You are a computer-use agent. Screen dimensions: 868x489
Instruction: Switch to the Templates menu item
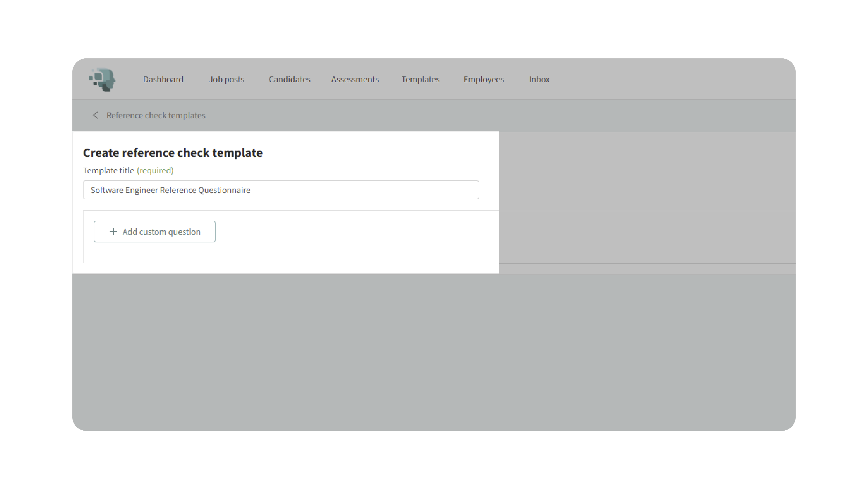(420, 79)
